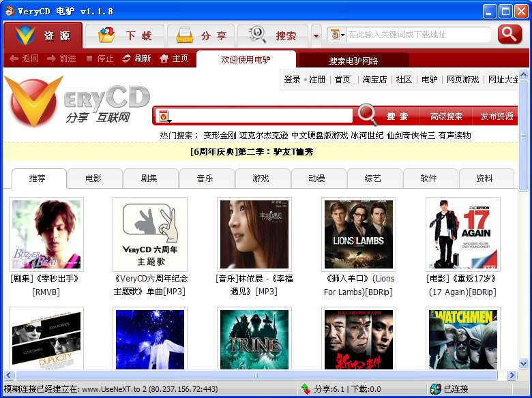Click the 已连接 connection status icon
532x398 pixels.
[x=435, y=389]
